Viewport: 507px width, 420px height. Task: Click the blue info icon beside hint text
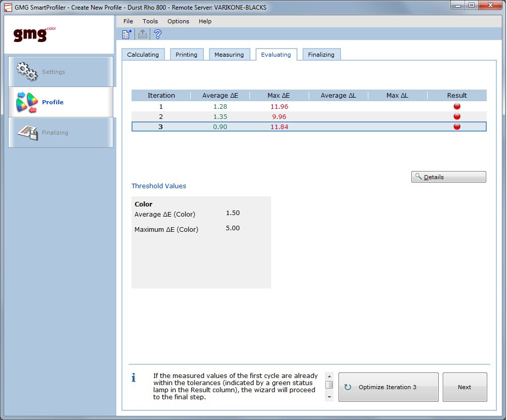tap(134, 377)
